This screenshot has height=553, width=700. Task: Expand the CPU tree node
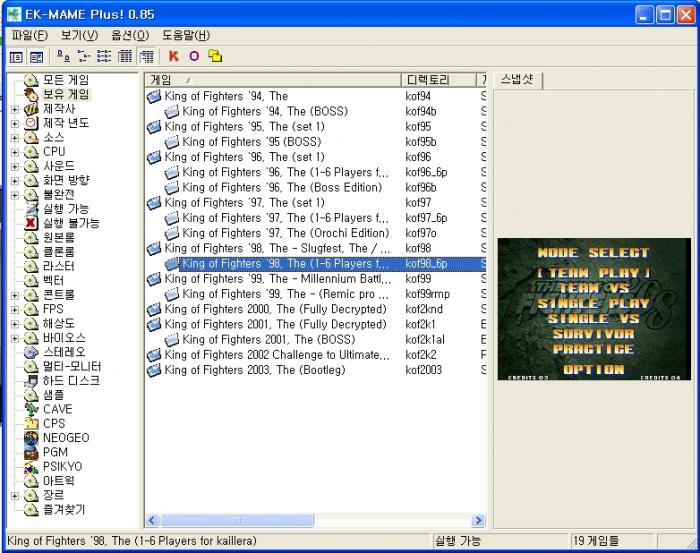coord(15,152)
